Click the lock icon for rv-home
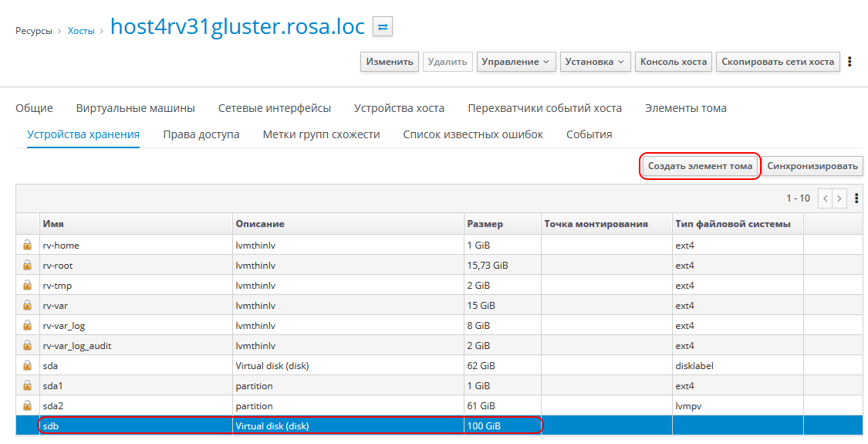868x444 pixels. 28,246
